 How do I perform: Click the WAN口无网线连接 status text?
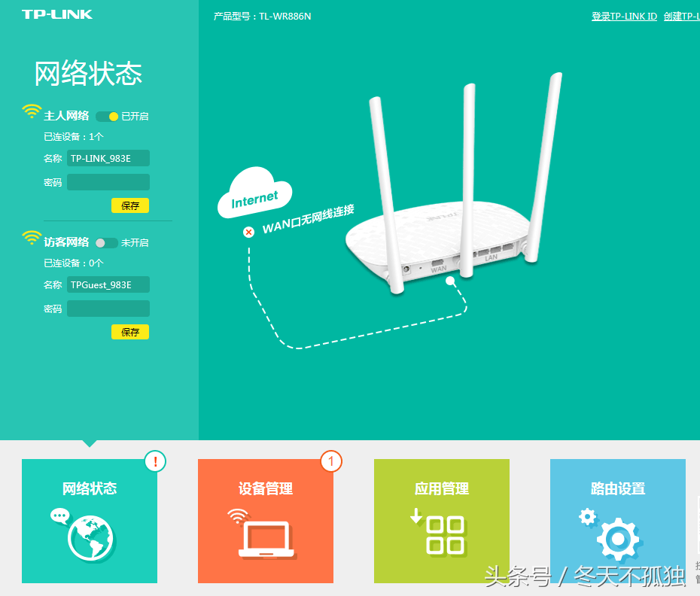pos(308,219)
